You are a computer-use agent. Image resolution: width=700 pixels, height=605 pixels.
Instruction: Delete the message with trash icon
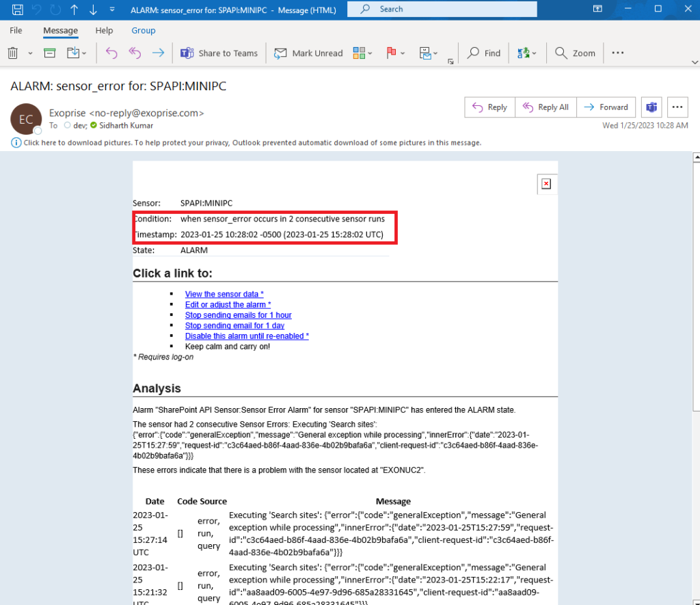coord(13,53)
